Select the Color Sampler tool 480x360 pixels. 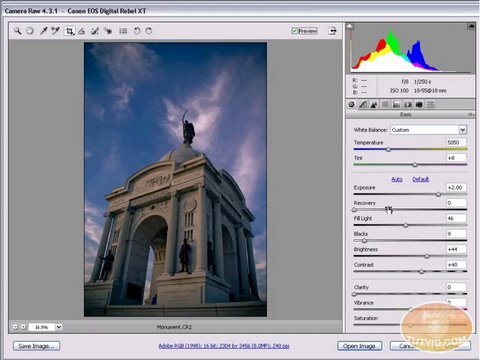click(55, 31)
